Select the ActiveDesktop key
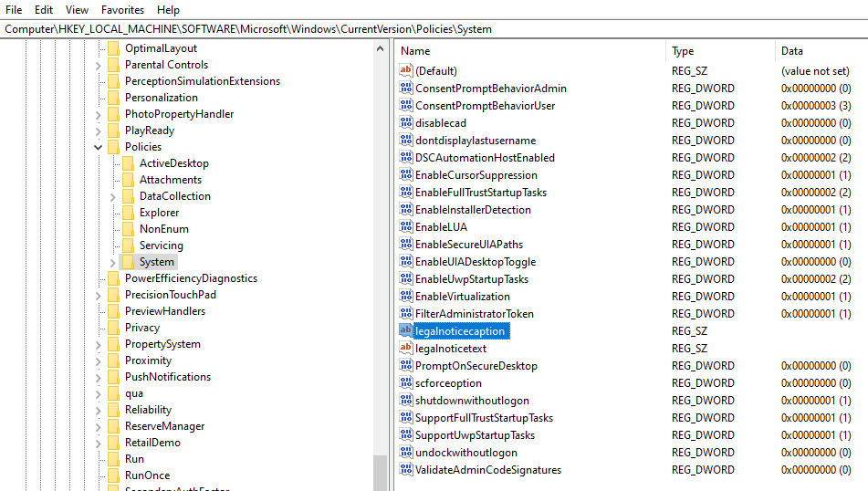This screenshot has width=868, height=491. coord(173,163)
